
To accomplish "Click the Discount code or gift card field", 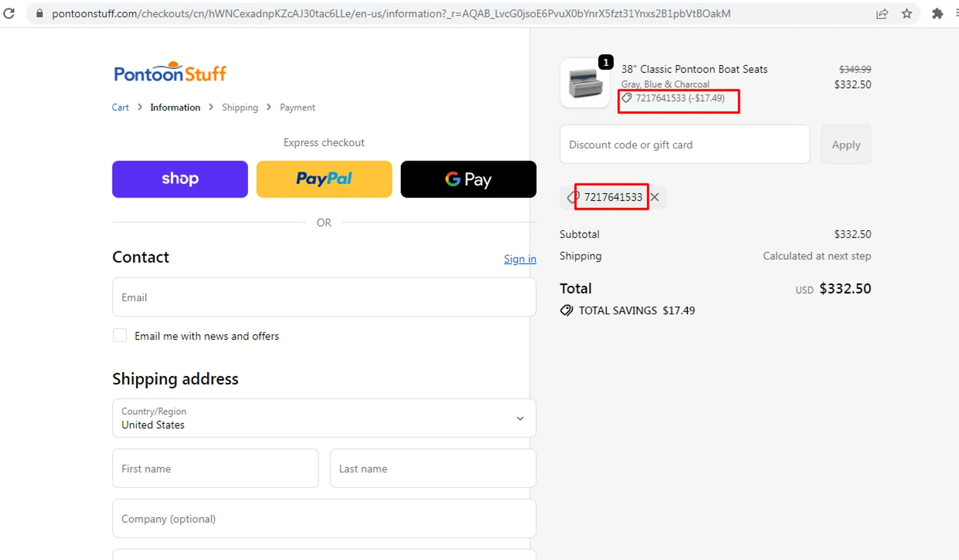I will pos(685,144).
